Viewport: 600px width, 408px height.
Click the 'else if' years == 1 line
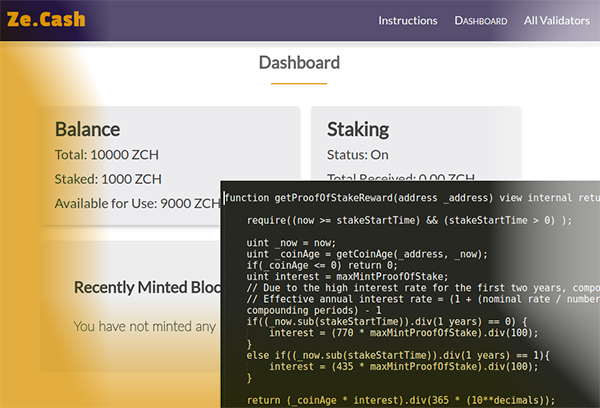tap(398, 355)
